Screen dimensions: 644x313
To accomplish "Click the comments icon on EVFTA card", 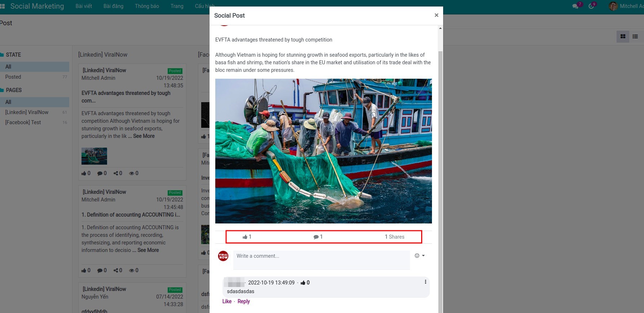I will click(x=100, y=173).
